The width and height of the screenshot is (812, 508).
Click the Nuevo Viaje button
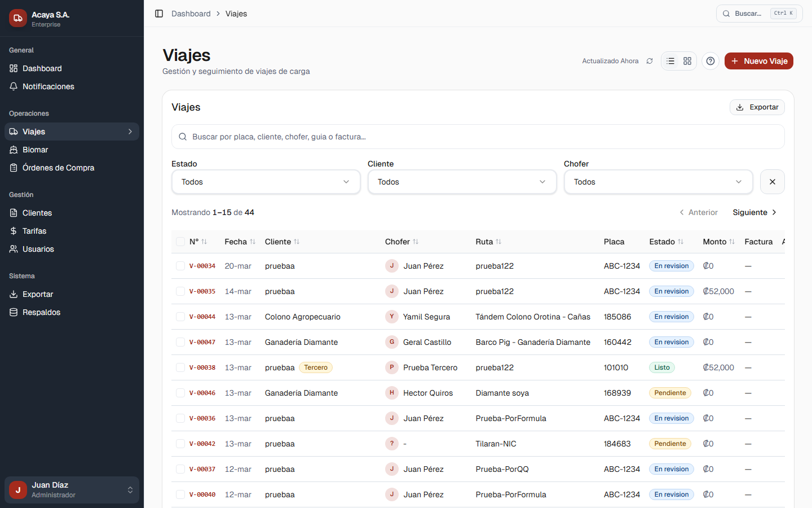(758, 61)
